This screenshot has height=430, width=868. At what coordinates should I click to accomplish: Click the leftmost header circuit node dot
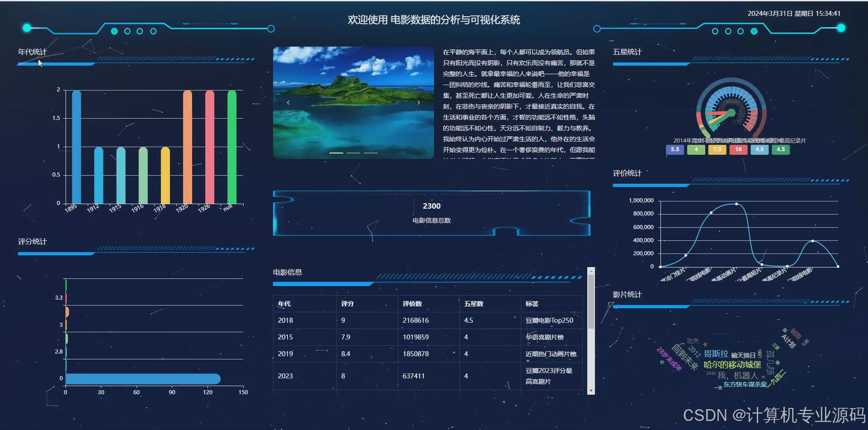[x=27, y=28]
